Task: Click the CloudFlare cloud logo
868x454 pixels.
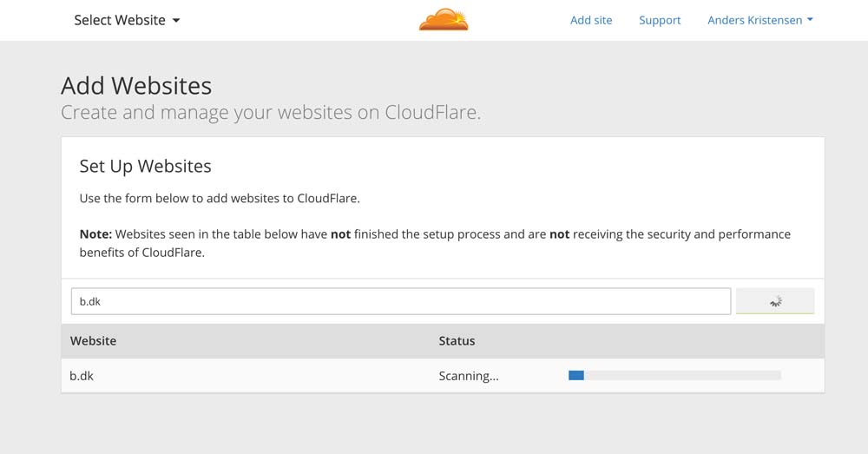Action: coord(444,20)
